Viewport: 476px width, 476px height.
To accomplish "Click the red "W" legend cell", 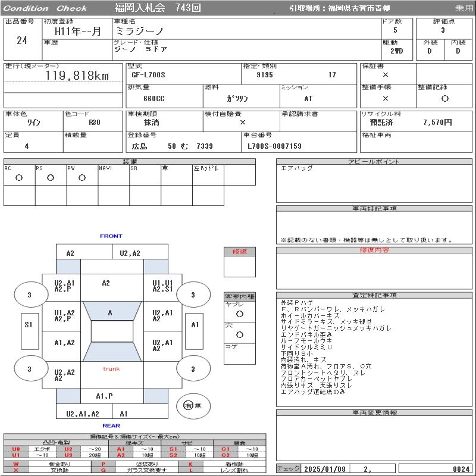I will click(16, 464).
